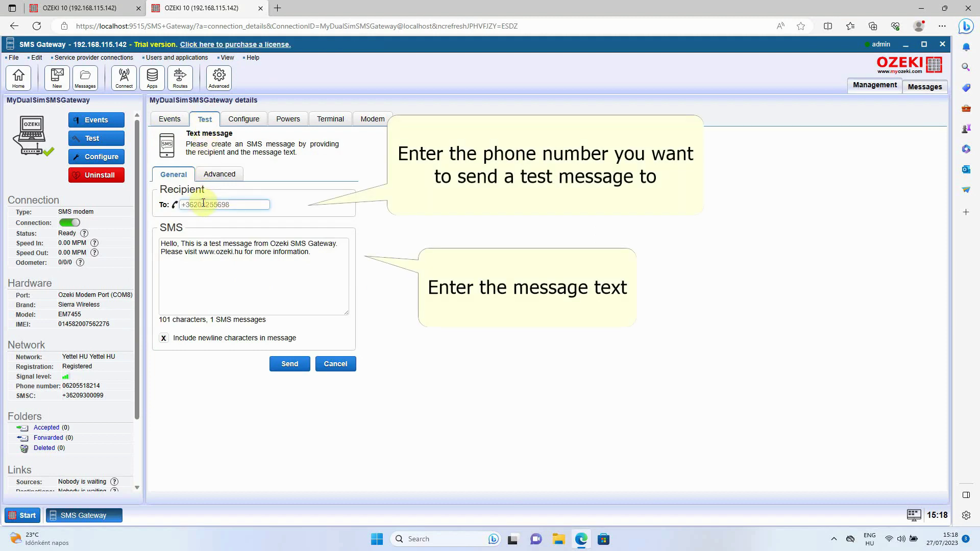Switch to the Terminal tab
Screen dimensions: 980x551
pyautogui.click(x=330, y=119)
